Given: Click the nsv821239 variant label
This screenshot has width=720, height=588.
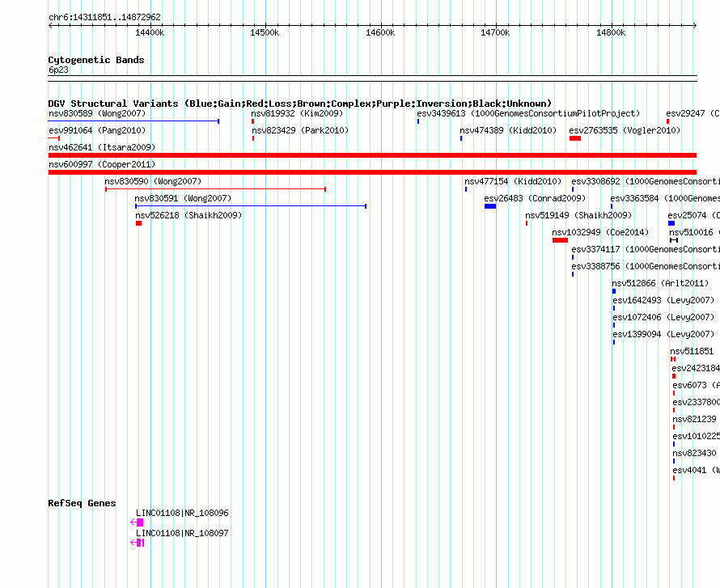Looking at the screenshot, I should (694, 419).
